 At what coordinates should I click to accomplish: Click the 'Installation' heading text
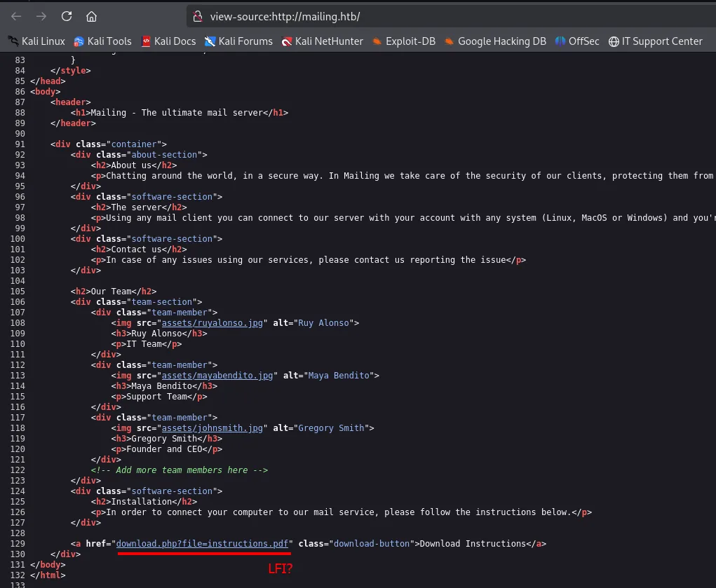pyautogui.click(x=141, y=501)
